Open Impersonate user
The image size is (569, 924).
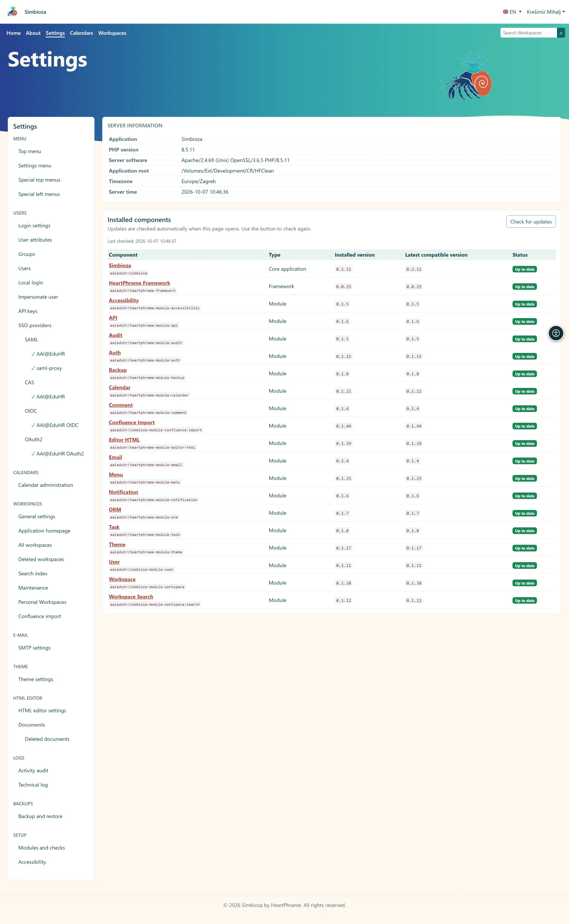pos(38,297)
